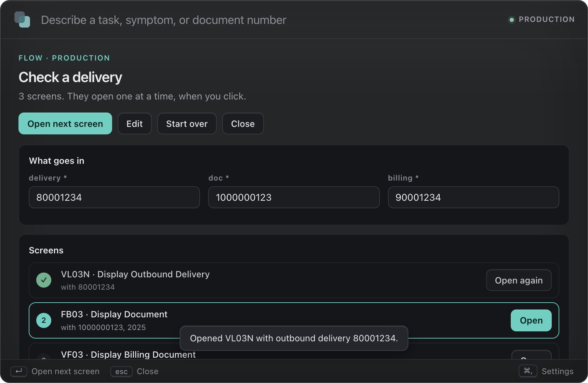The height and width of the screenshot is (383, 588).
Task: Click the toast about opened VL03N
Action: (x=294, y=338)
